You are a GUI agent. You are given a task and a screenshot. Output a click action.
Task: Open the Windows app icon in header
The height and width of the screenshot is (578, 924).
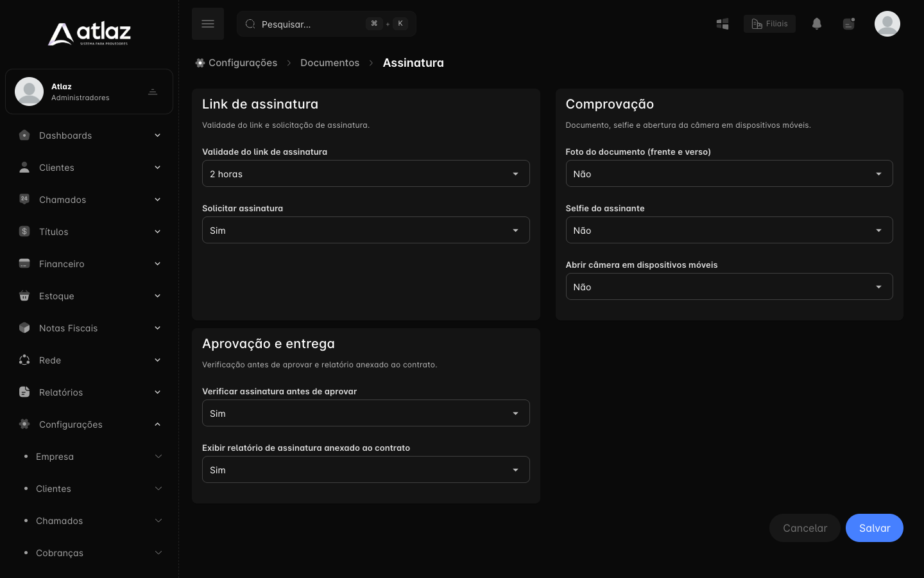pos(723,24)
